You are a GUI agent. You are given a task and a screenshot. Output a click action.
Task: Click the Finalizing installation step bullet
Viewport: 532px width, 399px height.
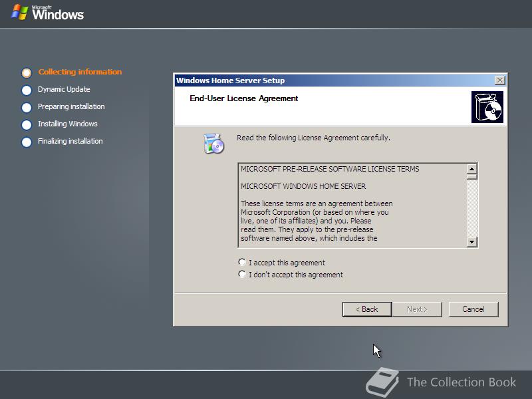click(27, 142)
